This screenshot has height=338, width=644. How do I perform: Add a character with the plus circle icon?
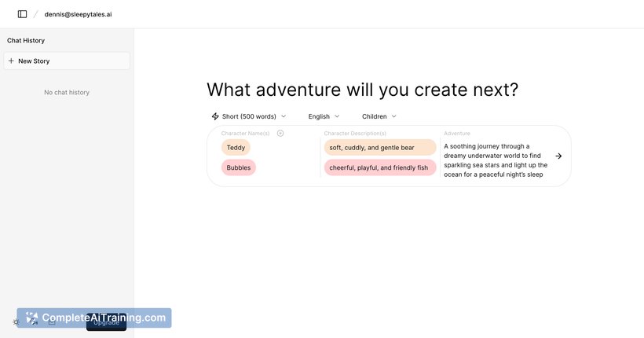[x=280, y=133]
